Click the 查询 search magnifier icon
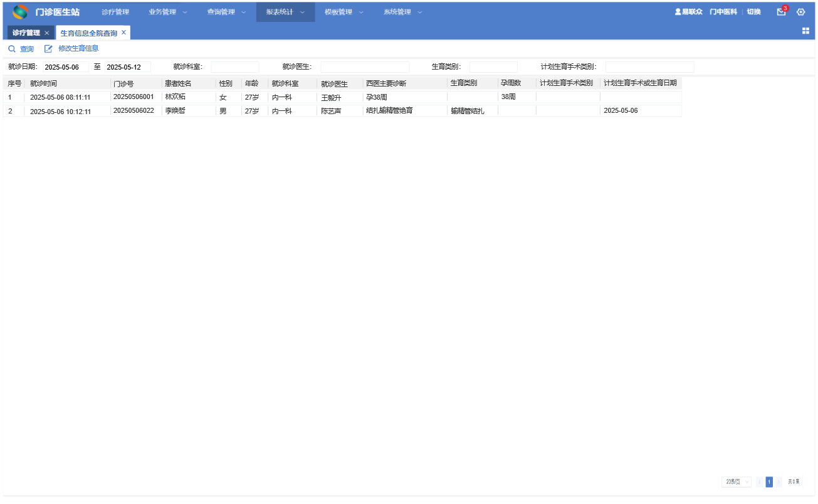 (x=11, y=49)
